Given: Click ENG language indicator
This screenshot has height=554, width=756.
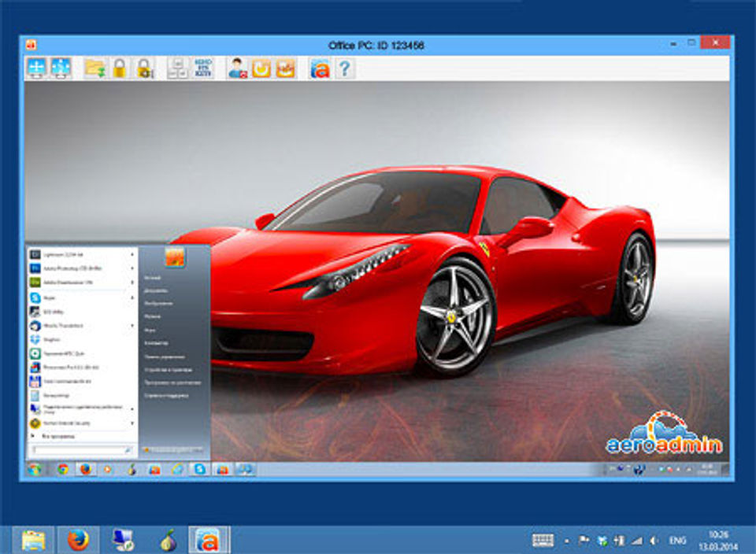Looking at the screenshot, I should [677, 541].
